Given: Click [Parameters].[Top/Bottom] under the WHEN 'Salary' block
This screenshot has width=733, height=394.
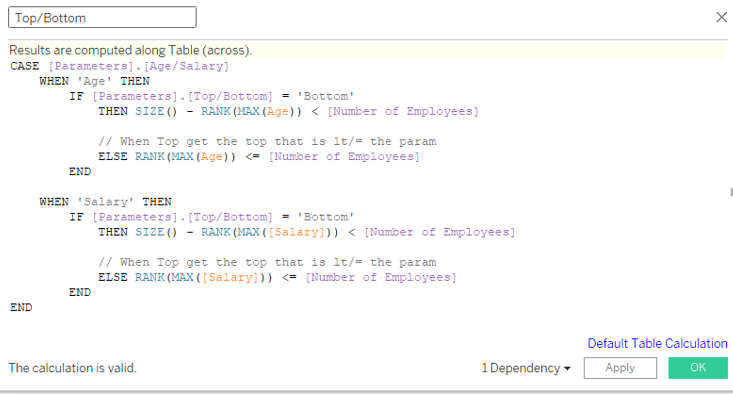Looking at the screenshot, I should (182, 217).
